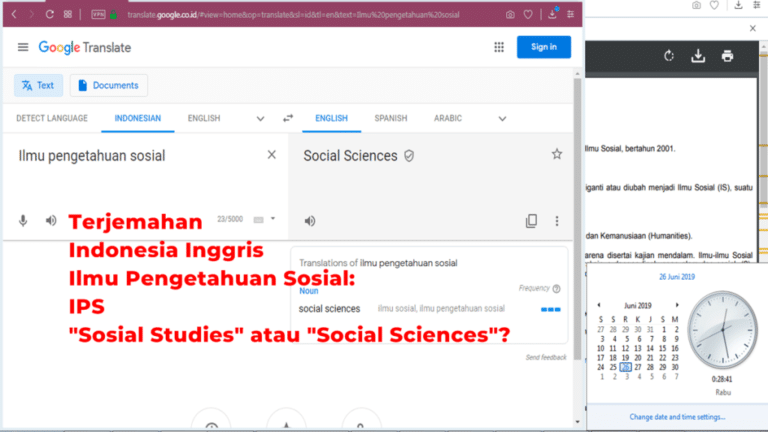Click the scroll down arrow of Translate page
Viewport: 768px width, 432px height.
point(577,422)
